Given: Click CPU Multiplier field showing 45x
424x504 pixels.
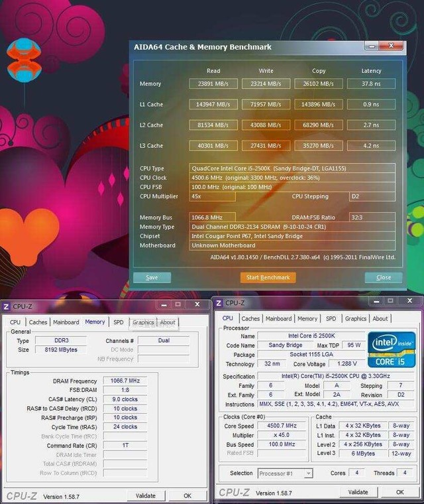Looking at the screenshot, I should [x=212, y=196].
